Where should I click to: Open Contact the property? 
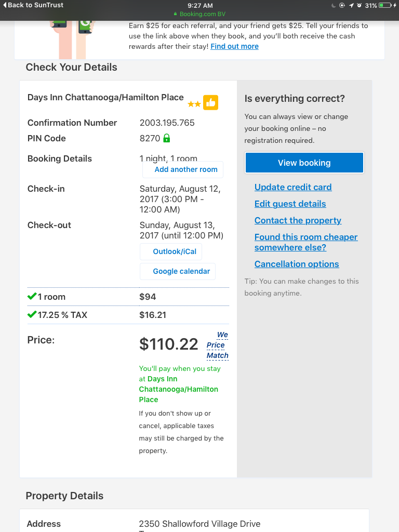click(298, 220)
